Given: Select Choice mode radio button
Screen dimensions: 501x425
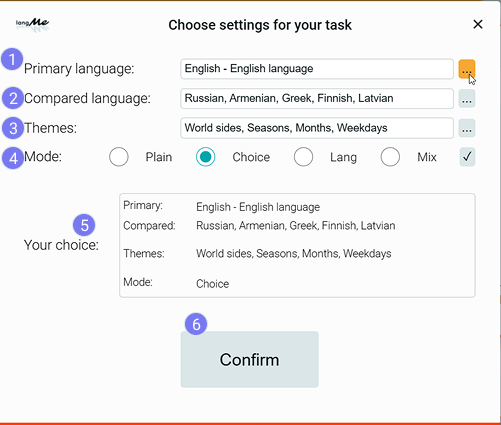Looking at the screenshot, I should (x=205, y=157).
